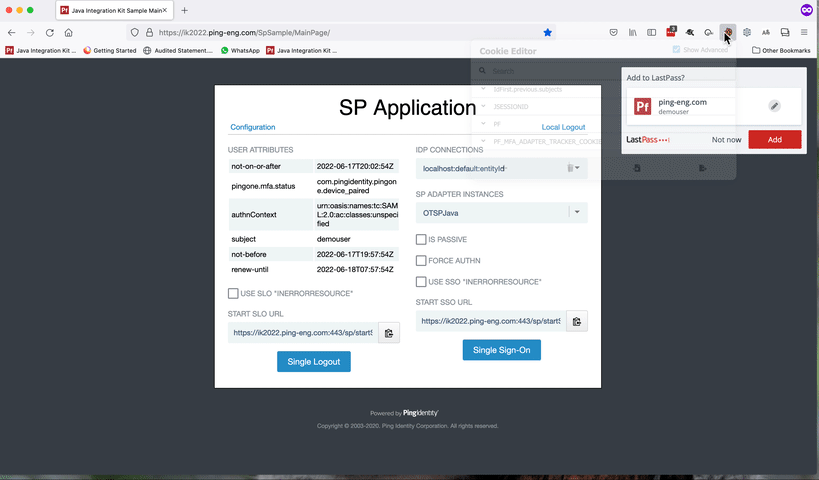Click the Local Logout link

click(563, 127)
